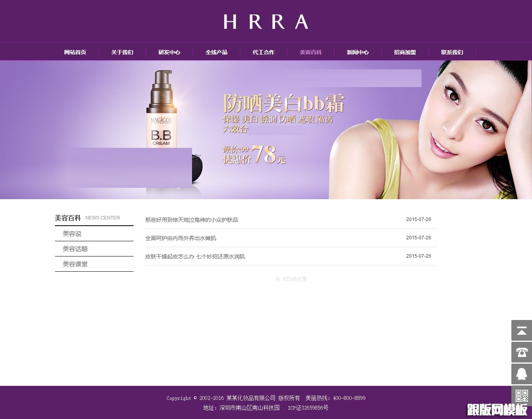Click the HRRA logo
532x419 pixels.
pos(266,22)
